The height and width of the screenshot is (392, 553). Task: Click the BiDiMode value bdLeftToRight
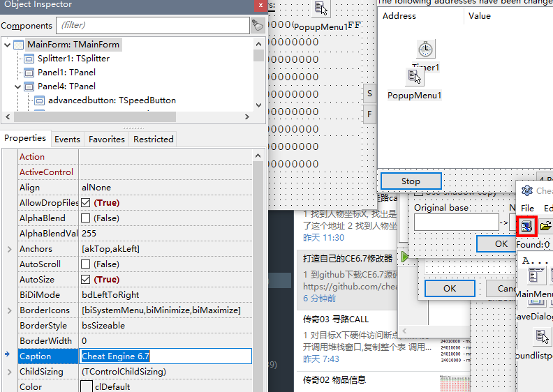[x=110, y=295]
